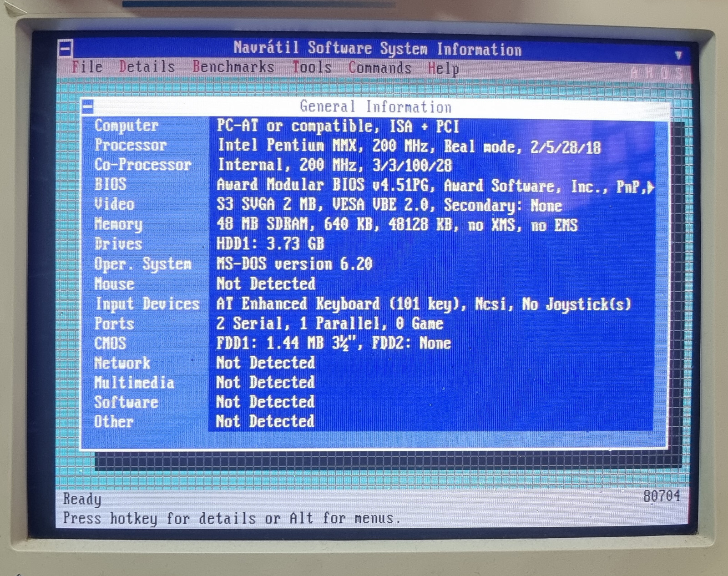The height and width of the screenshot is (576, 728).
Task: Click the 'MS-DOS version 6.20' value
Action: [294, 264]
